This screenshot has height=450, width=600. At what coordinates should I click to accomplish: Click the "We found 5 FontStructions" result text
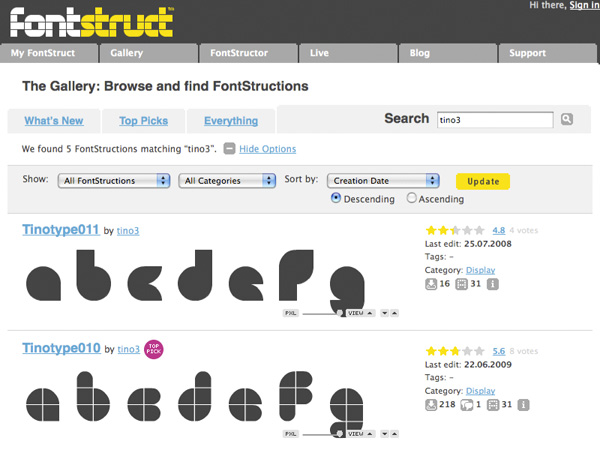point(119,149)
